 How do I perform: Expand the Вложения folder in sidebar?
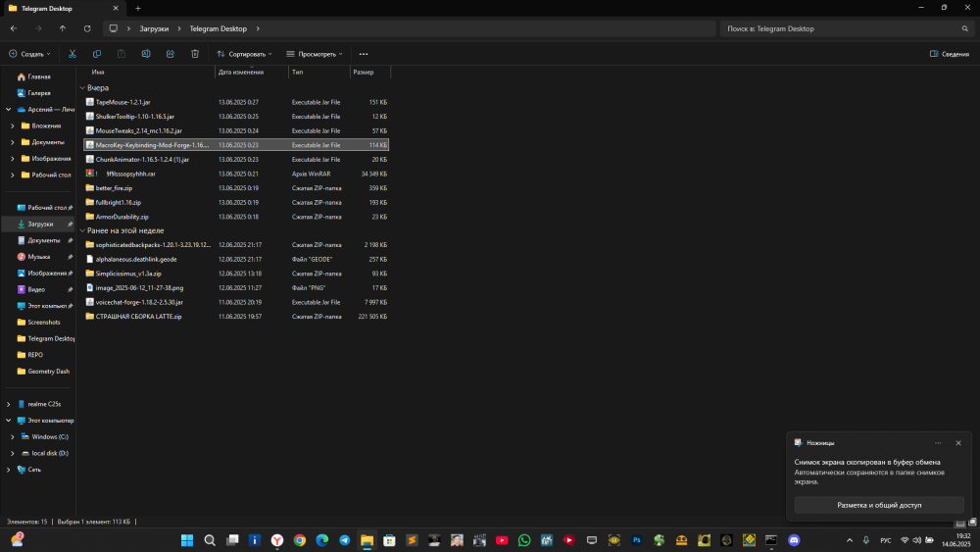pyautogui.click(x=13, y=125)
